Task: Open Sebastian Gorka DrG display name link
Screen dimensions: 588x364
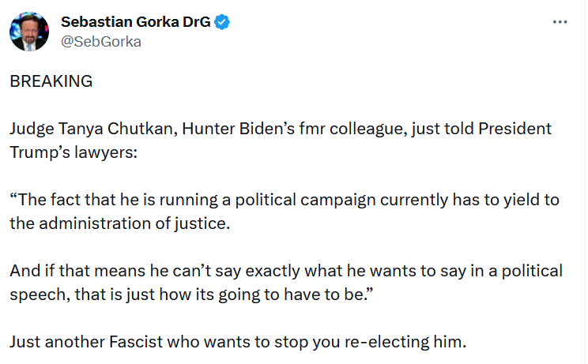Action: 136,22
